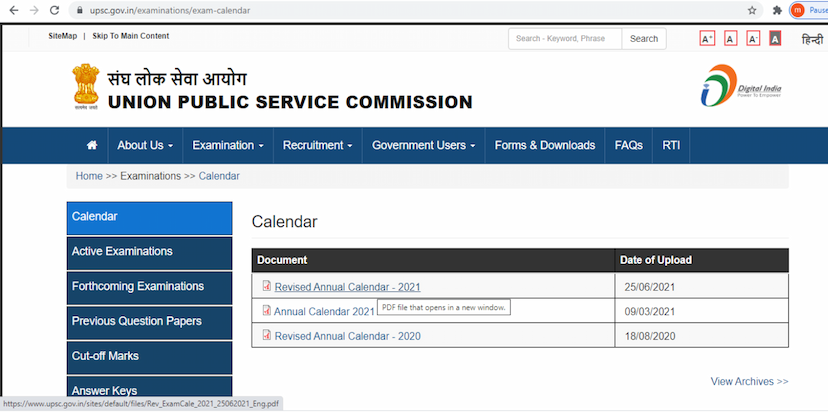This screenshot has height=412, width=828.
Task: Open Forms & Downloads in the nav bar
Action: click(x=545, y=145)
